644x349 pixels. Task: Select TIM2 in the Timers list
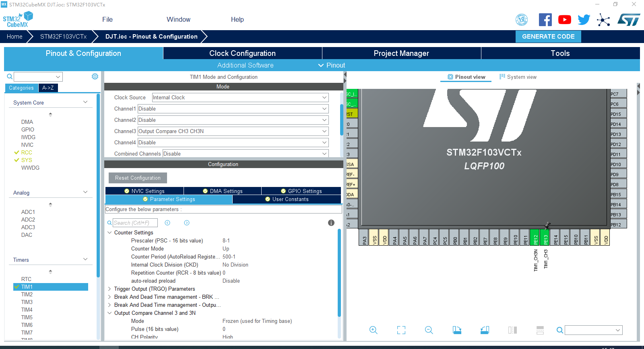tap(27, 294)
